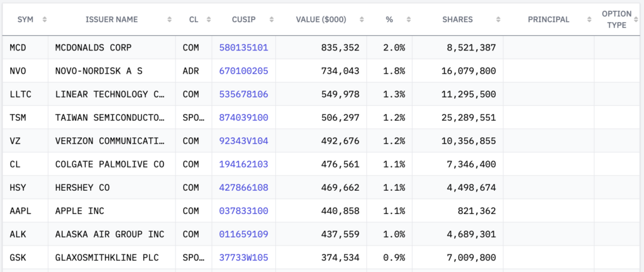Sort by VALUE ($000) column arrows
The image size is (644, 272).
(362, 20)
